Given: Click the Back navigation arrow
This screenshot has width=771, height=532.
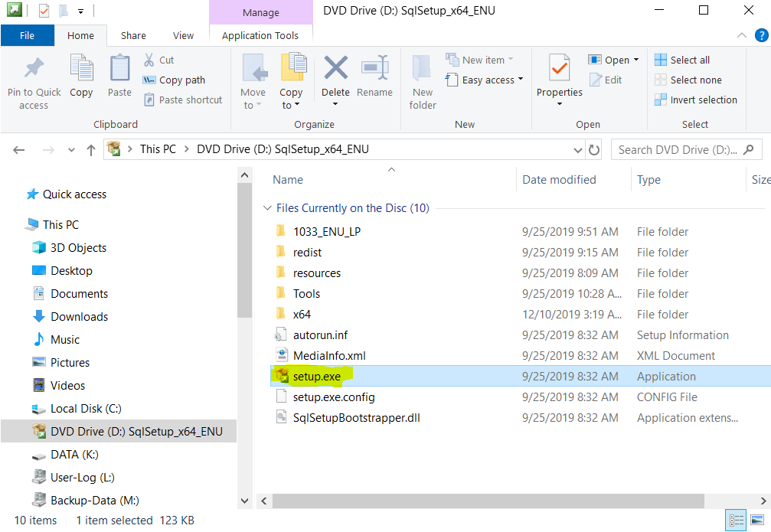Looking at the screenshot, I should tap(19, 150).
